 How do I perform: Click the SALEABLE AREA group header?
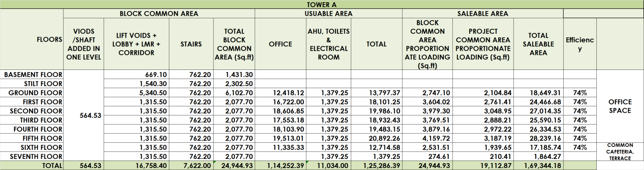pyautogui.click(x=482, y=14)
